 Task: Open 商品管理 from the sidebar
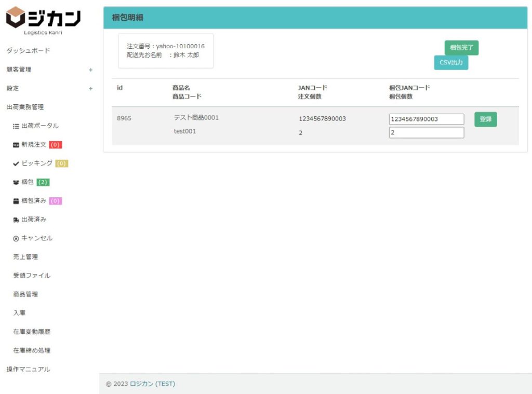25,294
